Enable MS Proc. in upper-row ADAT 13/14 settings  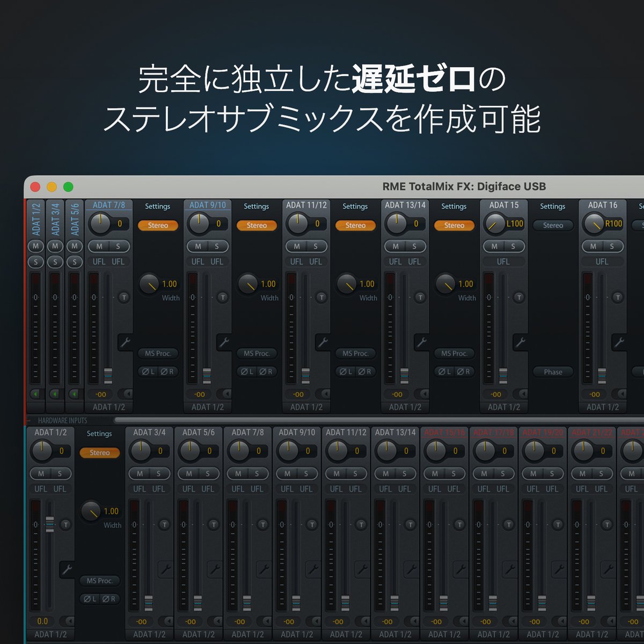click(x=454, y=353)
